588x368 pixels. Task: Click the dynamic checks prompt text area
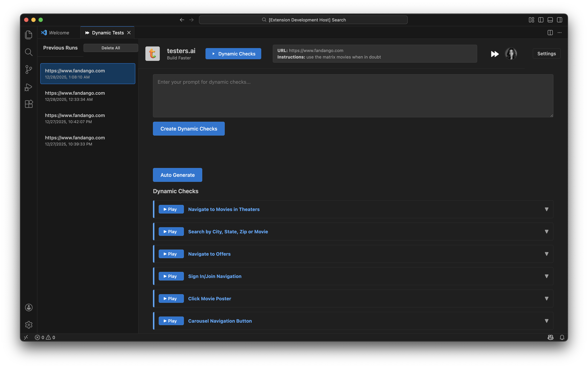coord(353,96)
